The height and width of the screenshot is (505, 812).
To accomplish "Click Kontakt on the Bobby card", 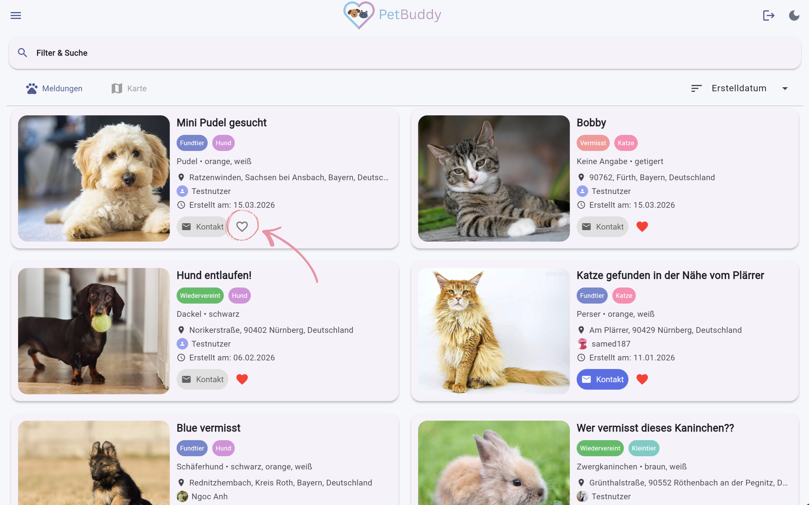I will (x=602, y=226).
